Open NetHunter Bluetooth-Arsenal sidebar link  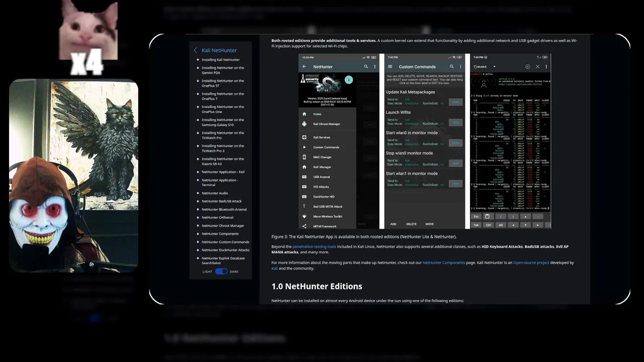click(x=224, y=209)
